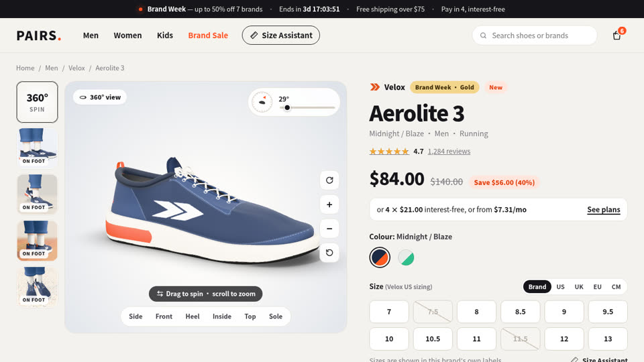Open Kids menu
This screenshot has width=644, height=362.
[165, 36]
